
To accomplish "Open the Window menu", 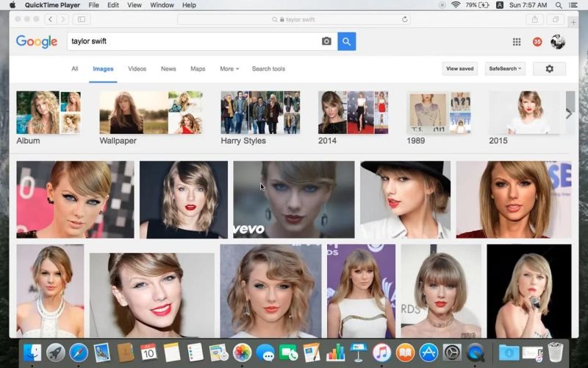I will point(162,5).
